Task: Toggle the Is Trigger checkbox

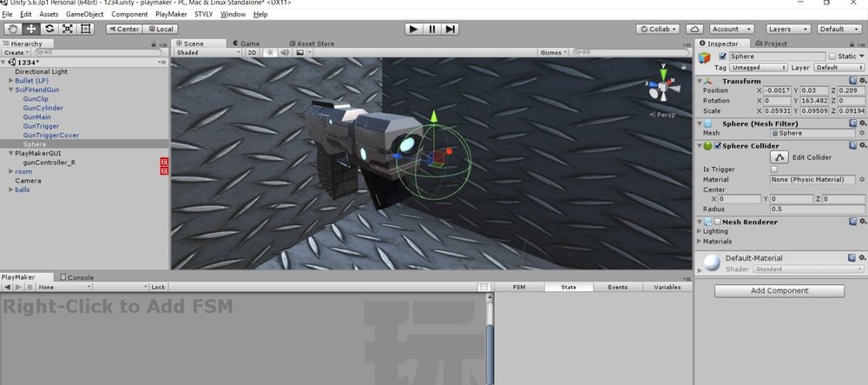Action: 774,169
